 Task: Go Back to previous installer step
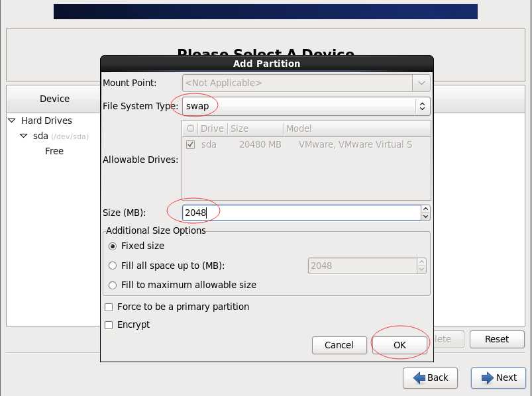[430, 377]
